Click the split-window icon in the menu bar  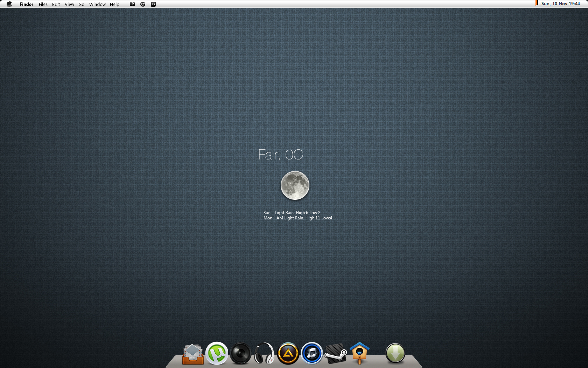coord(132,4)
